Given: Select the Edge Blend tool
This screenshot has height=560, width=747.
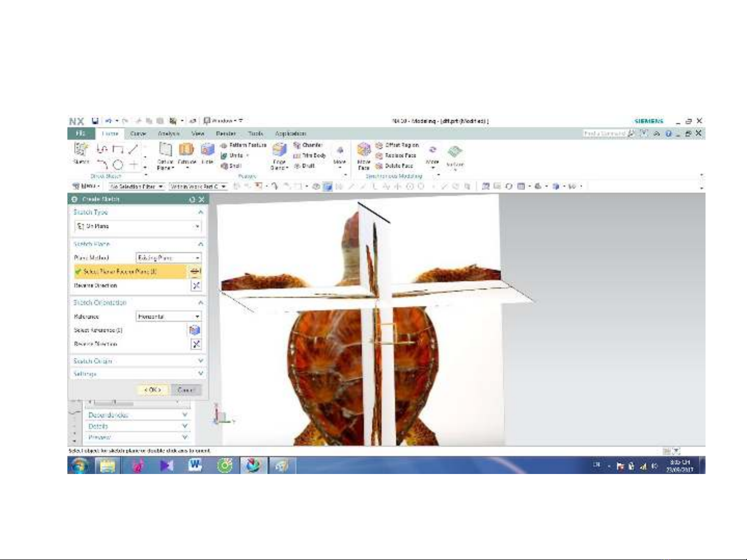Looking at the screenshot, I should pos(279,151).
